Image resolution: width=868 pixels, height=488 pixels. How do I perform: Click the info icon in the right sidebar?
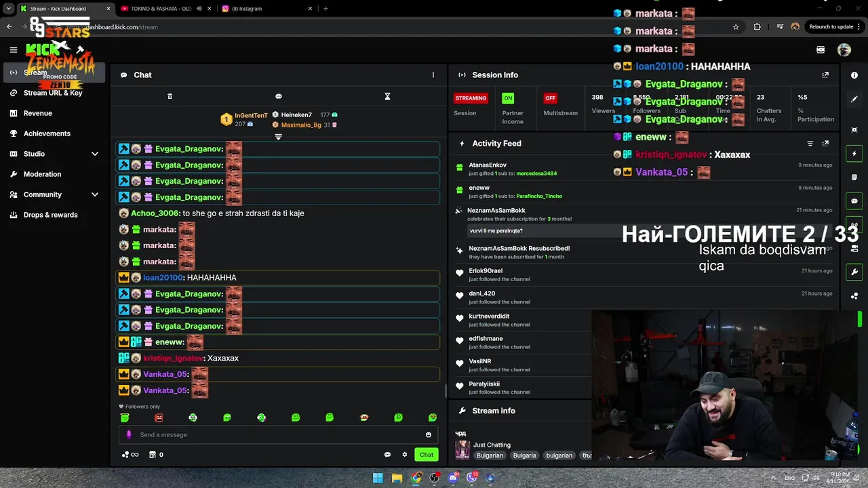(854, 75)
